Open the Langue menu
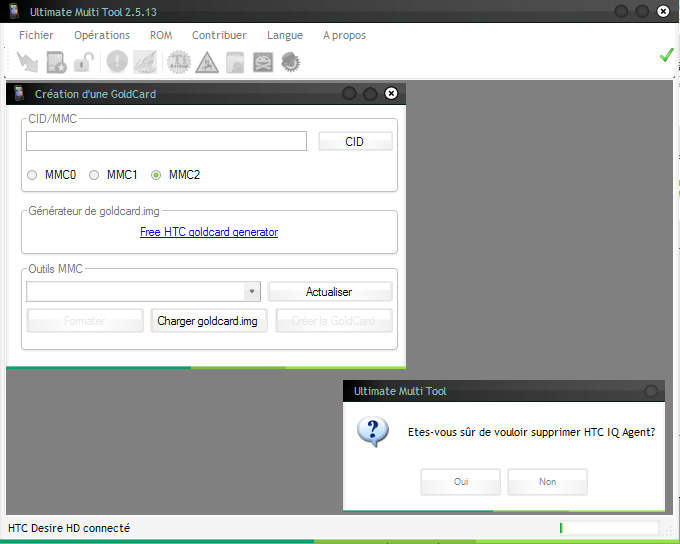The width and height of the screenshot is (680, 544). [x=285, y=35]
